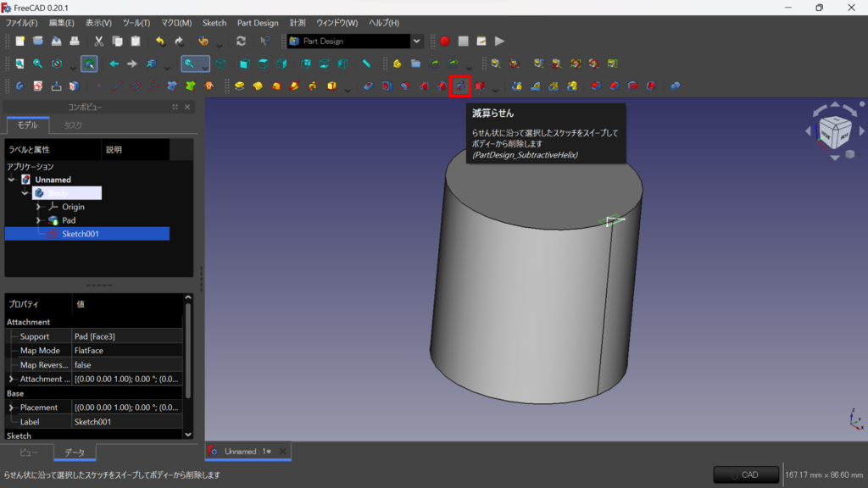Click the Hole feature icon
This screenshot has height=488, width=868.
(387, 86)
